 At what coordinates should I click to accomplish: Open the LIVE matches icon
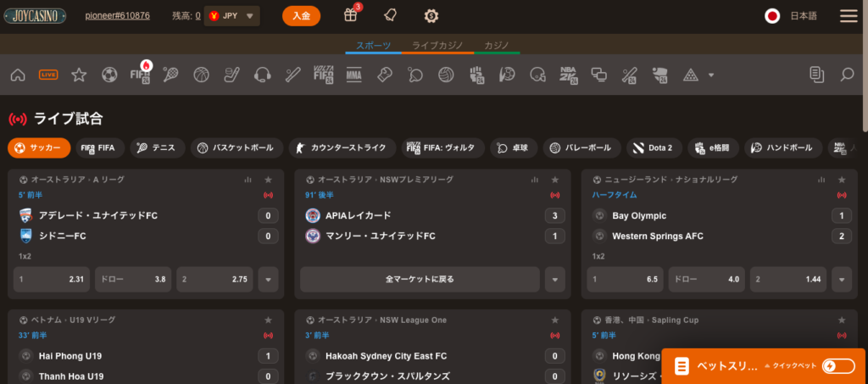(48, 75)
